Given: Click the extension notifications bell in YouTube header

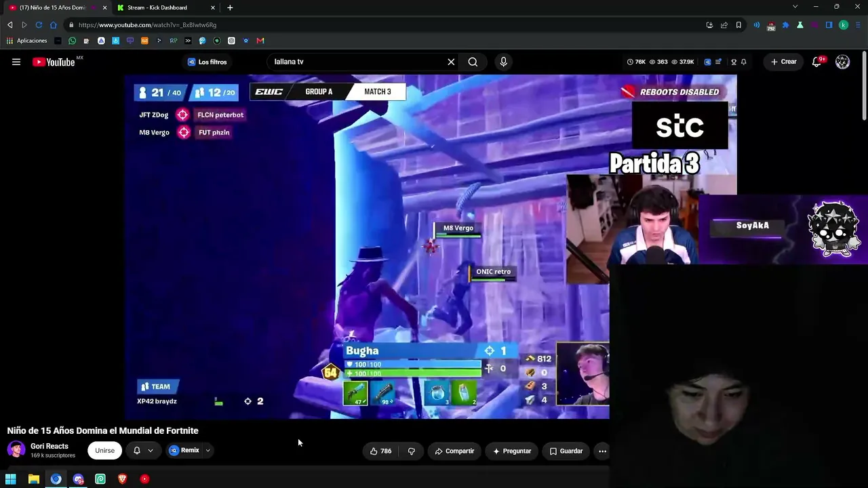Looking at the screenshot, I should pos(744,62).
